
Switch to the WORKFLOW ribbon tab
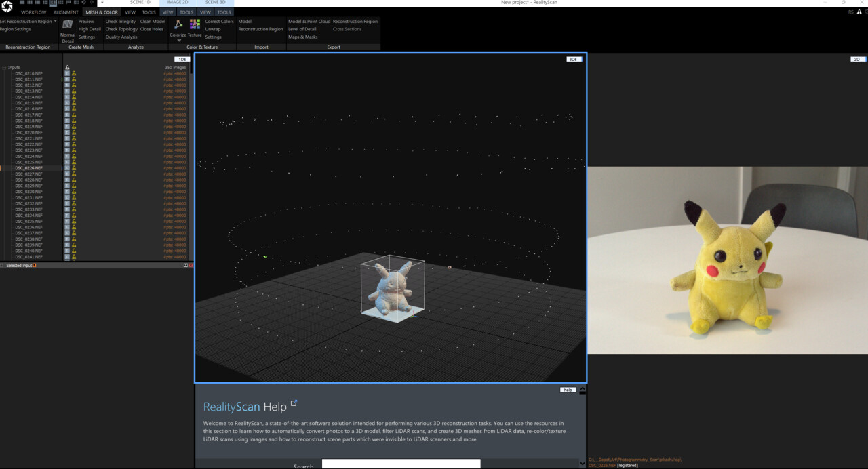[x=33, y=12]
